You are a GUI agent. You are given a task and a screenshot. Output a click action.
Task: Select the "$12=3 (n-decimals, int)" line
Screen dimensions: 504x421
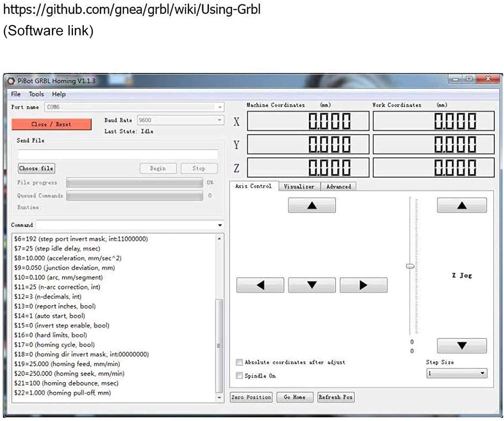pos(48,297)
